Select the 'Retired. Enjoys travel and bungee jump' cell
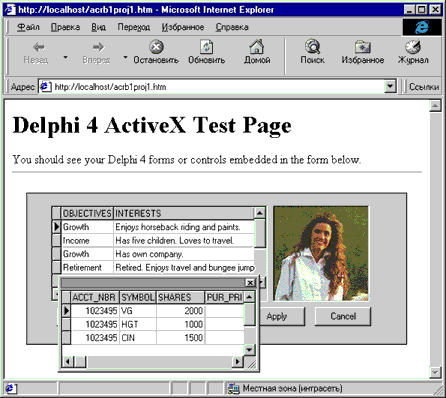Screen dimensions: 446x398 184,267
